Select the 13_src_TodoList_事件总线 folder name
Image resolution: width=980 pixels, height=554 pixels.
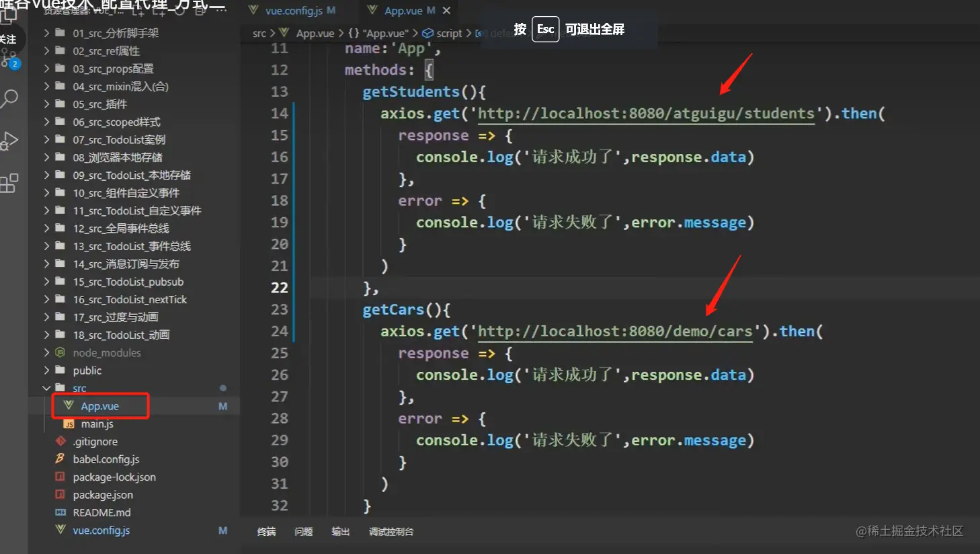pyautogui.click(x=132, y=246)
